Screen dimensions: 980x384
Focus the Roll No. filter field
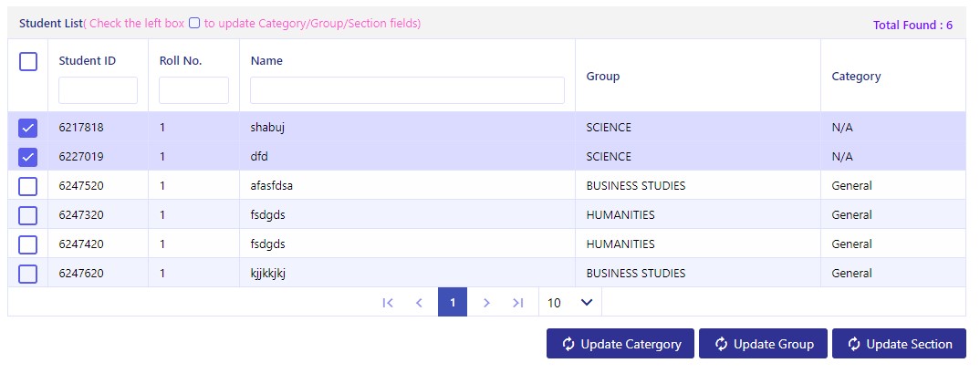point(193,90)
